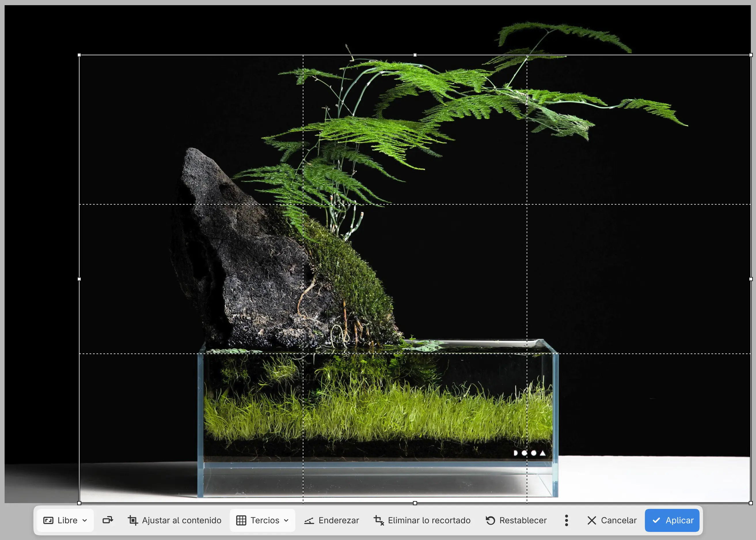
Task: Select the Enderezar straighten tool
Action: pyautogui.click(x=331, y=520)
